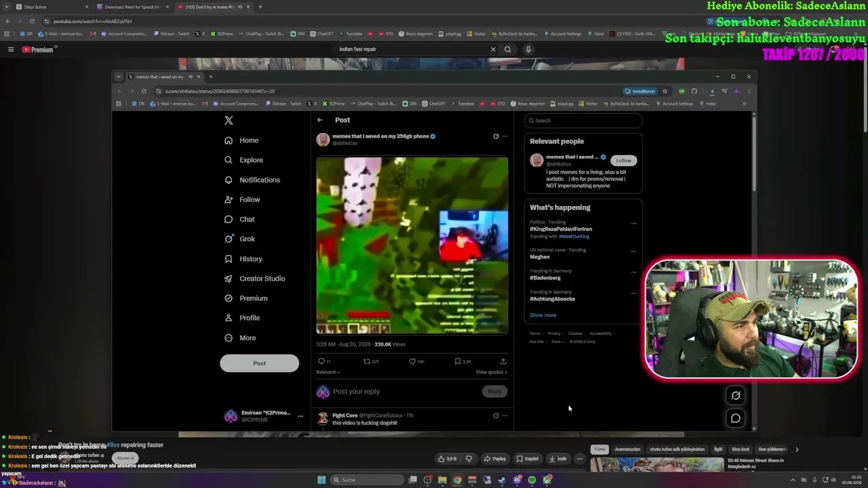This screenshot has height=488, width=868.
Task: Select the 'Aramanızdan' filter chip
Action: click(627, 449)
